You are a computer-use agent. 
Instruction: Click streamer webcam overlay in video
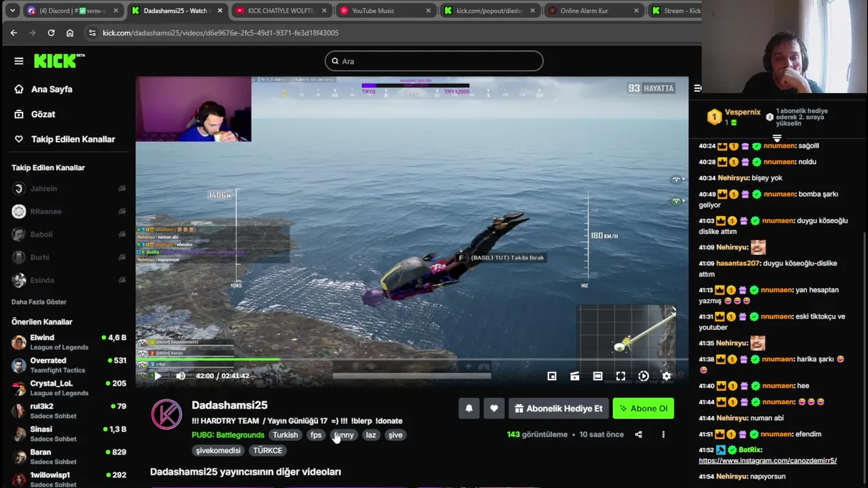[x=193, y=109]
